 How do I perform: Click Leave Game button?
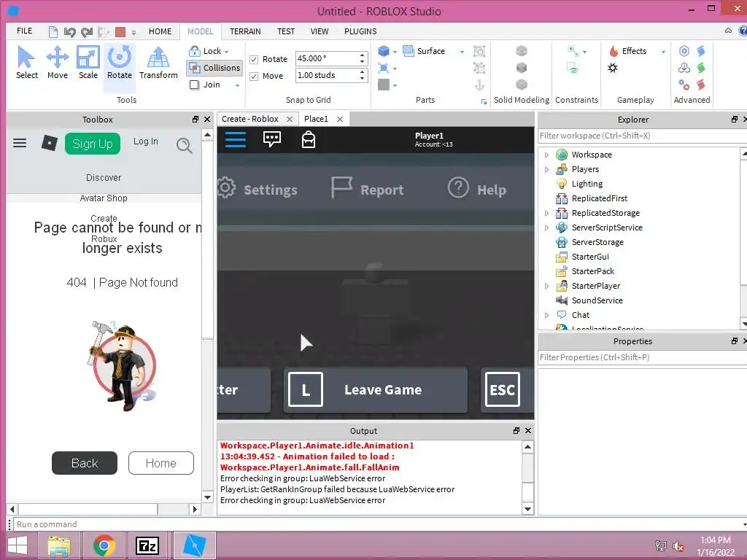pyautogui.click(x=376, y=389)
